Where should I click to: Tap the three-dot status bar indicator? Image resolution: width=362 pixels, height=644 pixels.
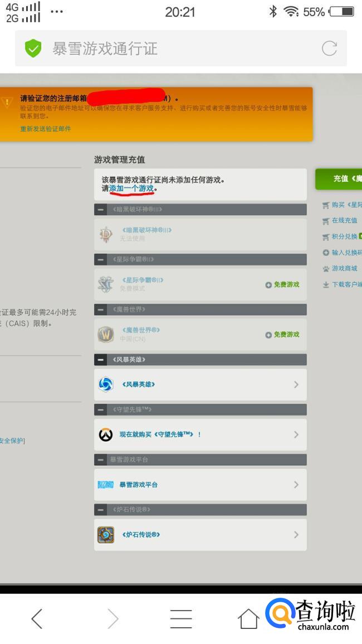(57, 12)
